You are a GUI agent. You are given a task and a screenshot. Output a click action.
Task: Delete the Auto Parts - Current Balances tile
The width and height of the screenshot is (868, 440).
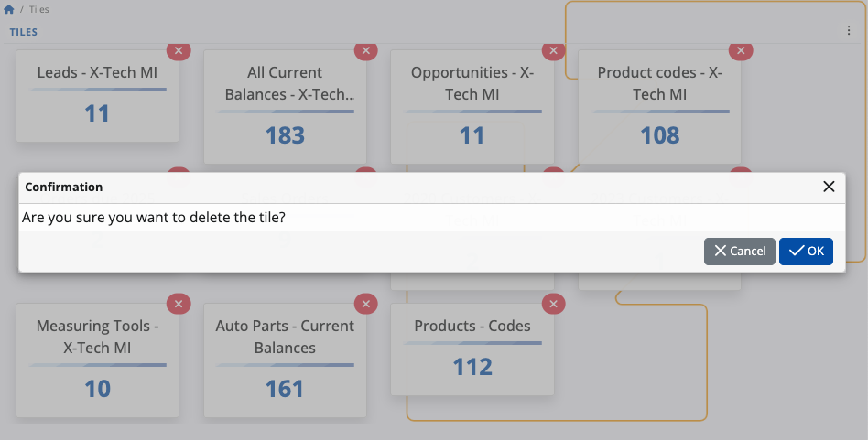click(x=365, y=304)
